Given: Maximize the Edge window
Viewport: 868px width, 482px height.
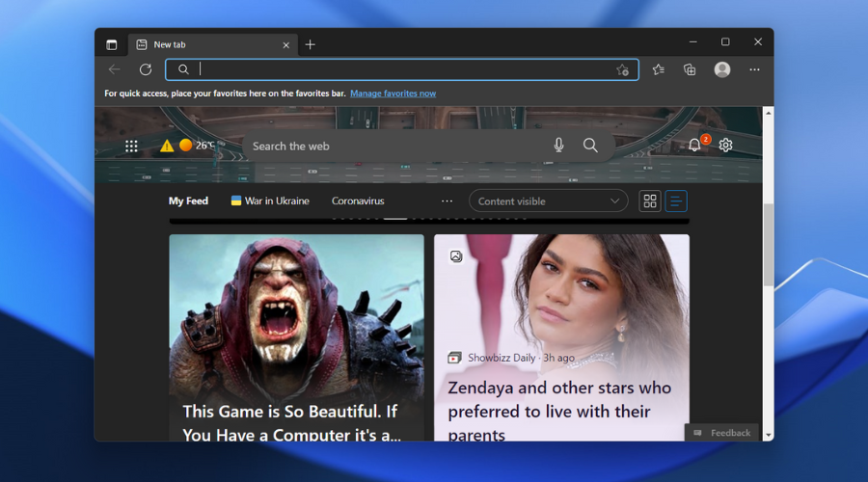Looking at the screenshot, I should tap(725, 42).
